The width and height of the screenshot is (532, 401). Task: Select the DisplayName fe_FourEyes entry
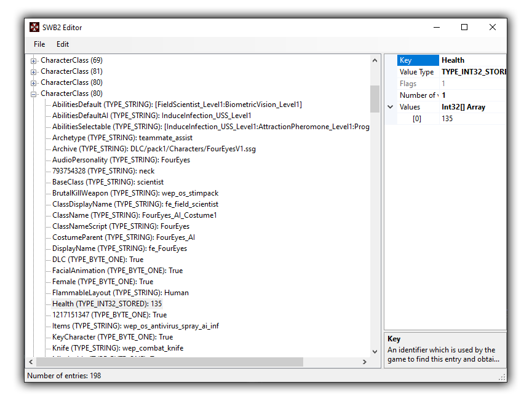[x=119, y=248]
